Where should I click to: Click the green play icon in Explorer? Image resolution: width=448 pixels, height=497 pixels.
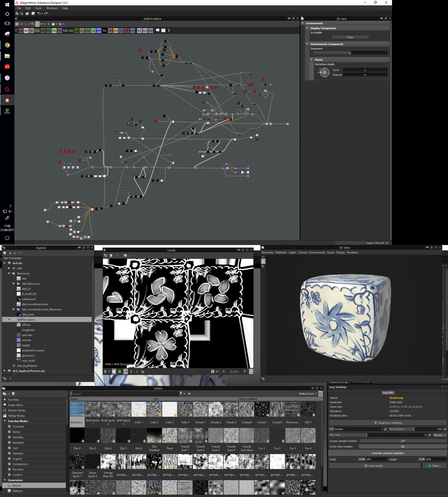pyautogui.click(x=10, y=253)
